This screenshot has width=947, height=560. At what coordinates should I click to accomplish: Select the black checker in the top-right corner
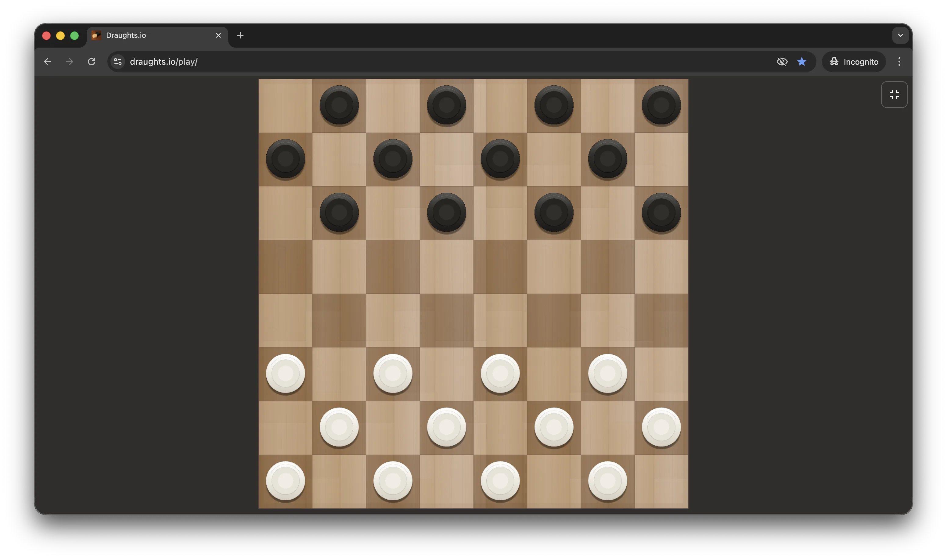[x=661, y=105]
